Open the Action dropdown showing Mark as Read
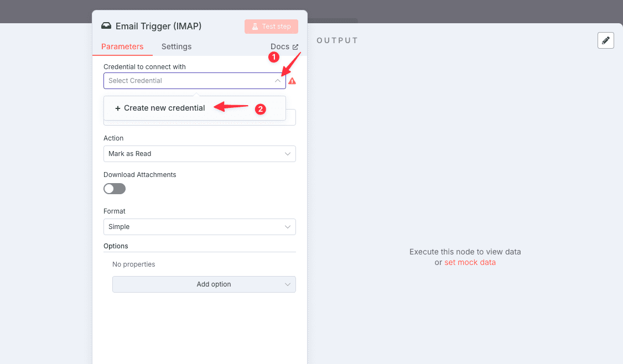Screen dimensions: 623x364 click(x=199, y=154)
